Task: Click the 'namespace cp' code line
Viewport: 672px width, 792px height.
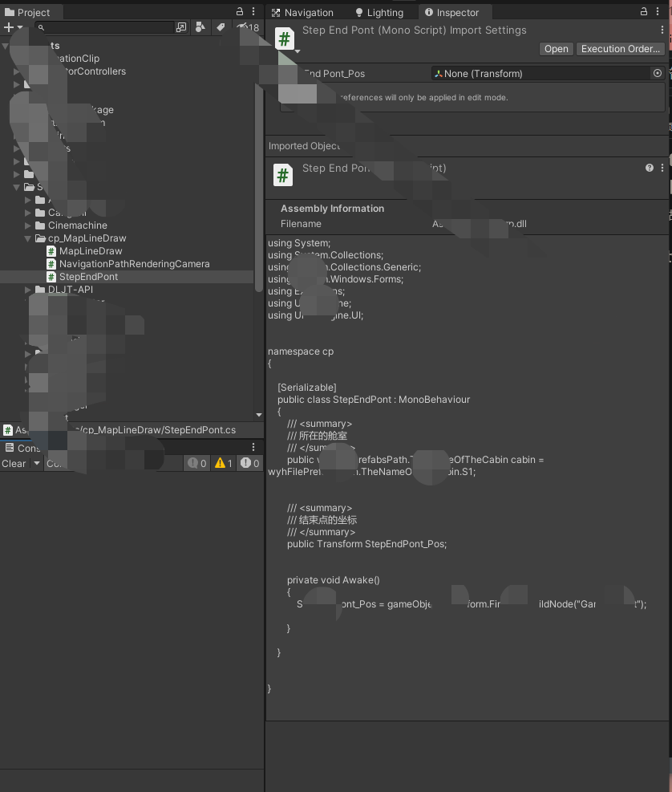Action: 301,351
